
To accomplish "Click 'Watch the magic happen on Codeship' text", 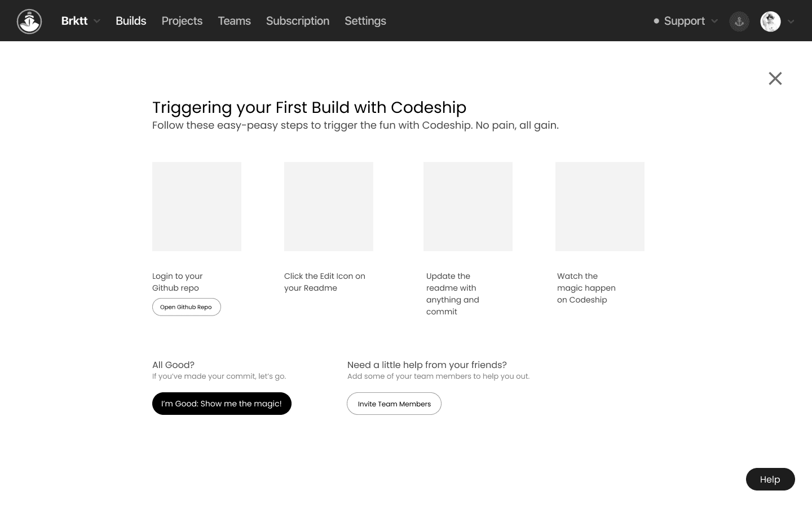I will point(586,288).
